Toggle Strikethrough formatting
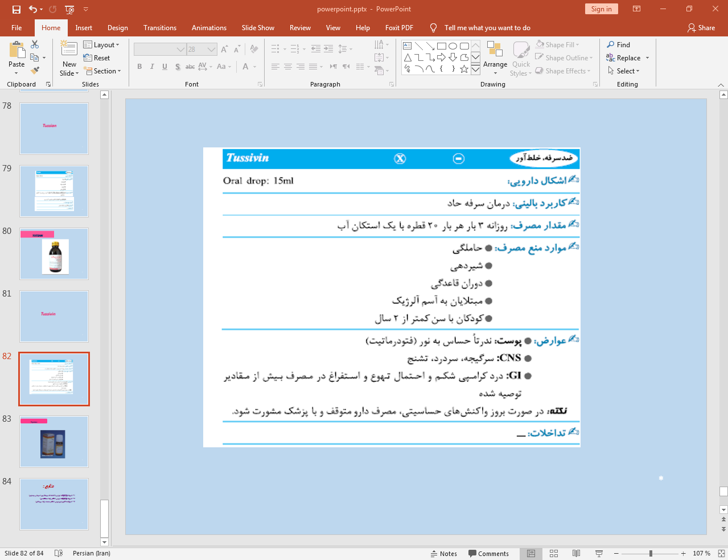728x560 pixels. pyautogui.click(x=190, y=67)
